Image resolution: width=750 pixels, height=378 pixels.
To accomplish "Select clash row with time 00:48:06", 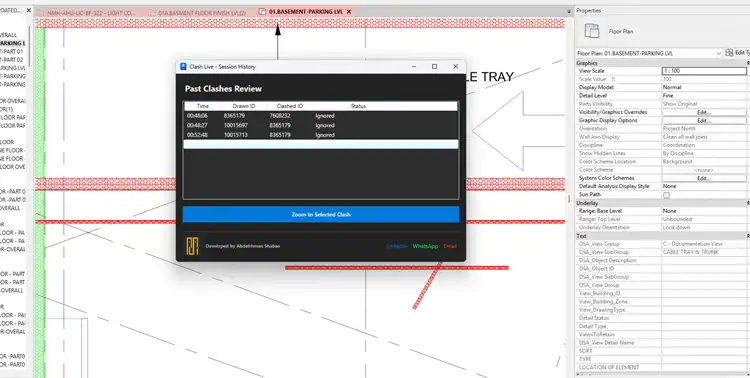I will (x=321, y=116).
